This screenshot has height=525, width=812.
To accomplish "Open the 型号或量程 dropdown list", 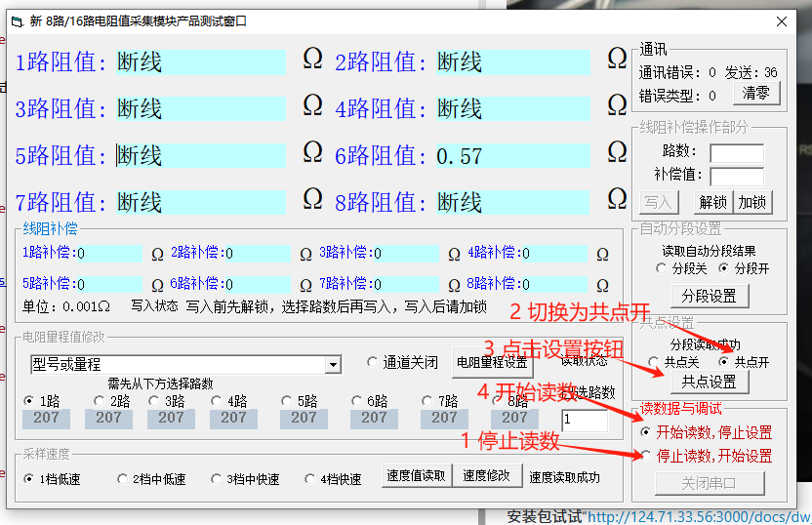I will tap(333, 365).
